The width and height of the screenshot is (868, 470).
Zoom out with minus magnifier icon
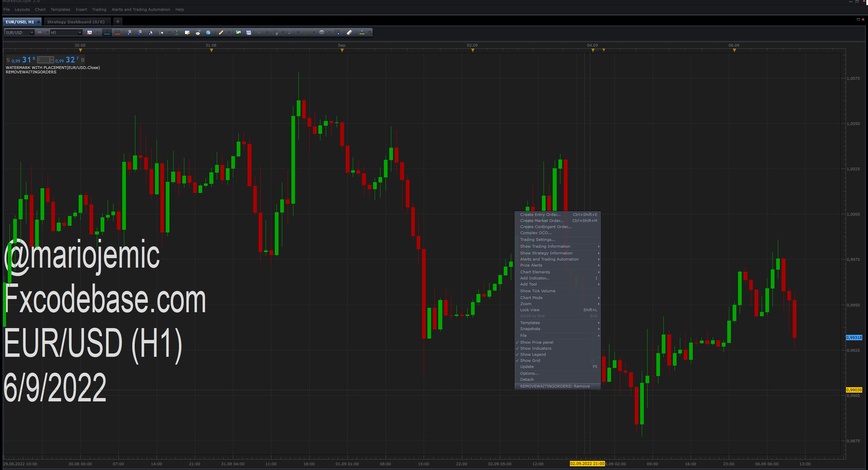coord(140,33)
